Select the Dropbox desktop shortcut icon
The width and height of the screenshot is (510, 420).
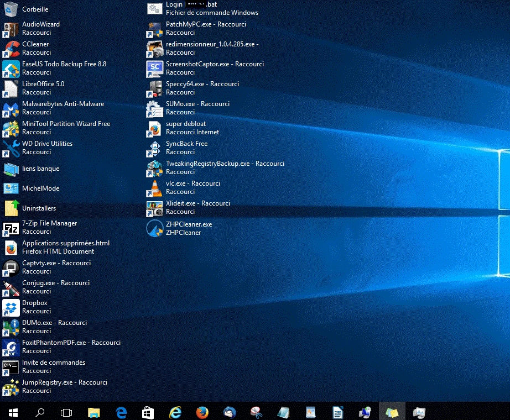pos(11,307)
